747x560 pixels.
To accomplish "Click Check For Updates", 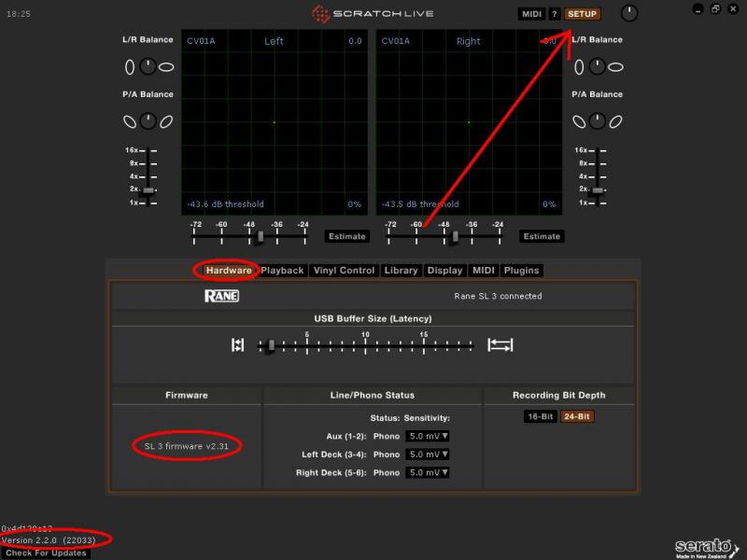I will tap(46, 553).
